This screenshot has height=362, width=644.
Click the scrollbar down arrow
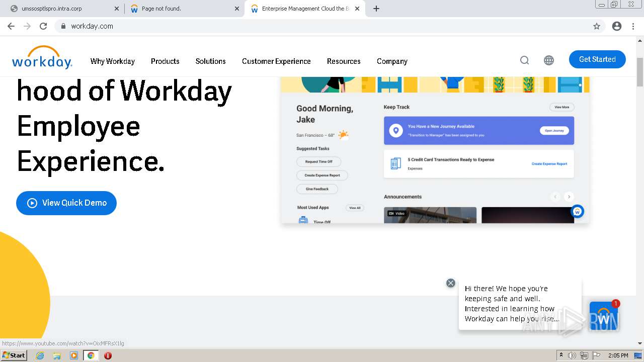click(x=640, y=343)
